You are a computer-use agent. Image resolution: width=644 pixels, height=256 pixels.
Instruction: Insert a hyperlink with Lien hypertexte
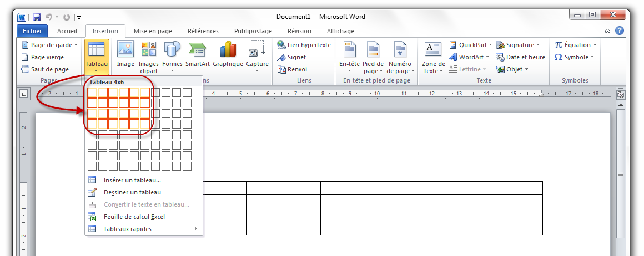[x=304, y=45]
